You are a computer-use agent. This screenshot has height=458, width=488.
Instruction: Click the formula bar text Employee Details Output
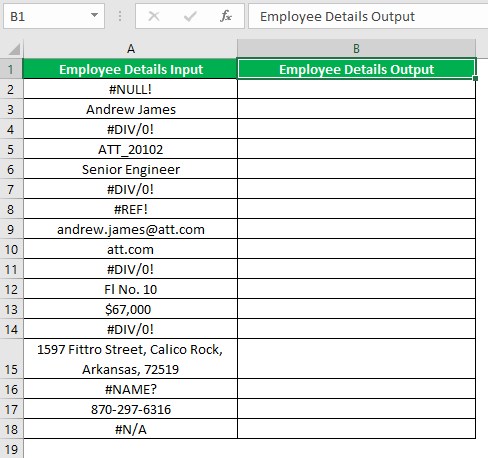[x=337, y=16]
